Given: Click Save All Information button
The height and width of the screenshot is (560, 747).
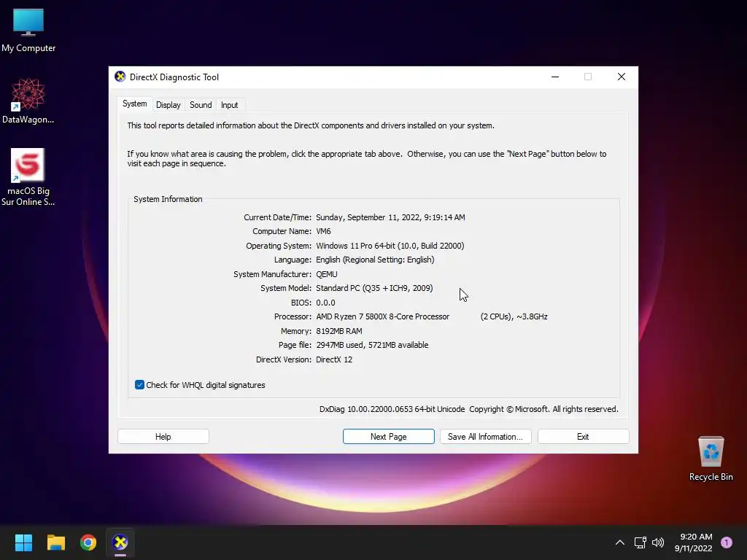Looking at the screenshot, I should coord(485,437).
